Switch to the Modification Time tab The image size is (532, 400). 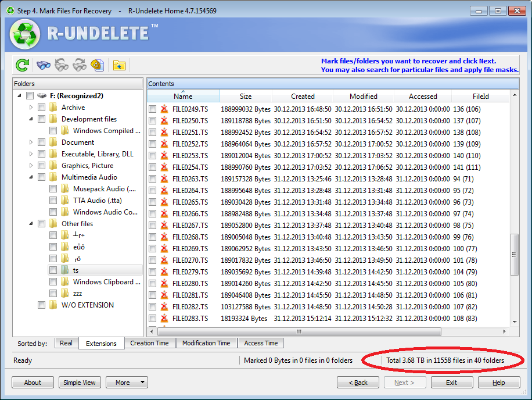pyautogui.click(x=206, y=343)
